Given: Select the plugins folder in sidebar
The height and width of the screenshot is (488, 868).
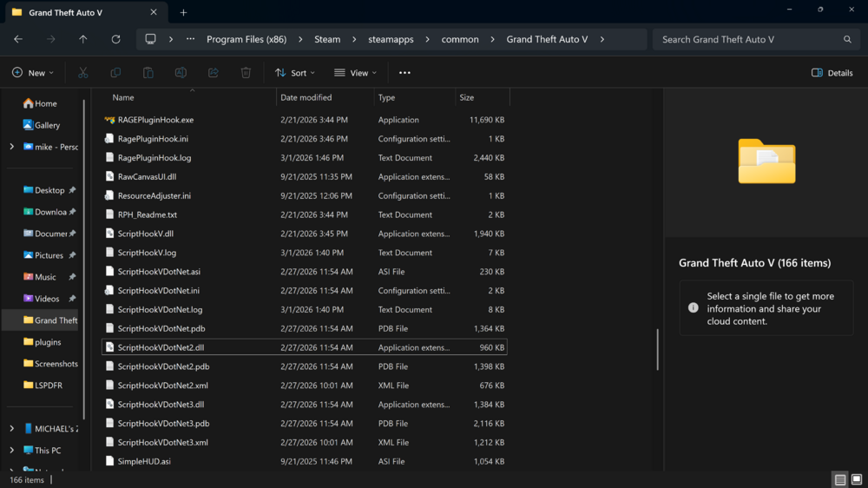Looking at the screenshot, I should tap(42, 342).
